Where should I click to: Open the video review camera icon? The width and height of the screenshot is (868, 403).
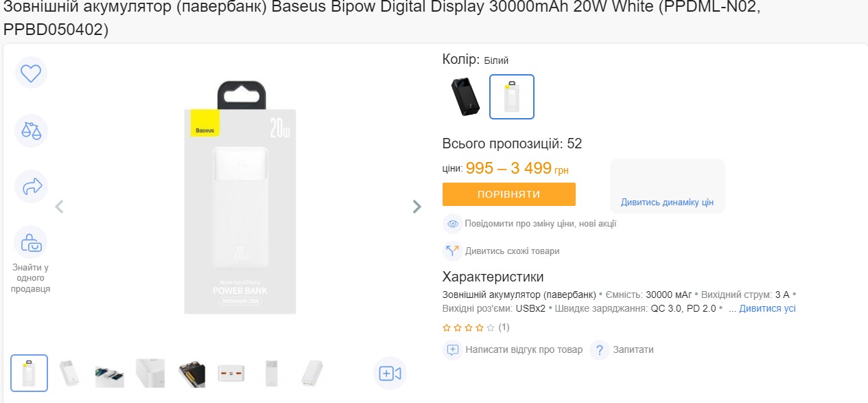click(x=390, y=373)
